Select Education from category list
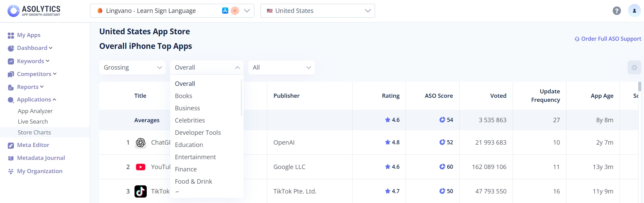This screenshot has height=203, width=644. 189,145
